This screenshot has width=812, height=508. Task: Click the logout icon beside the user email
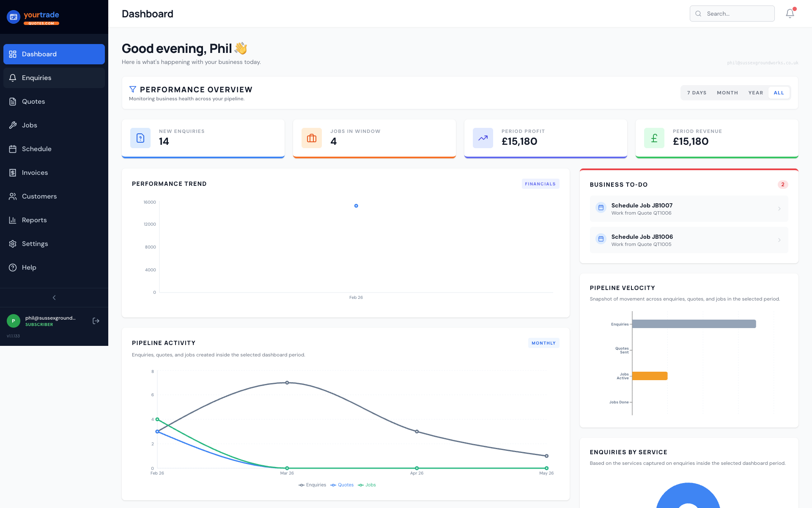(96, 321)
